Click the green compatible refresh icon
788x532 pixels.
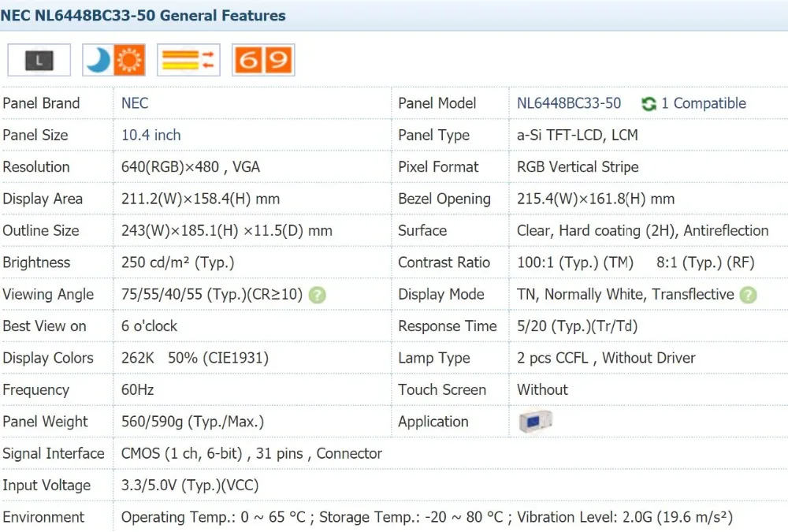(x=649, y=103)
